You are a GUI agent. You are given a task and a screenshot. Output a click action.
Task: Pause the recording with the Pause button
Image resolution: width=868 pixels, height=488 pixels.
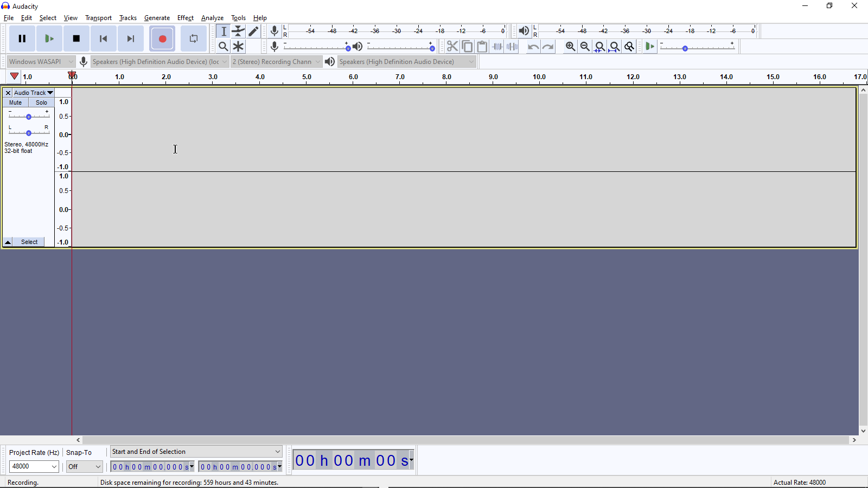pyautogui.click(x=22, y=38)
